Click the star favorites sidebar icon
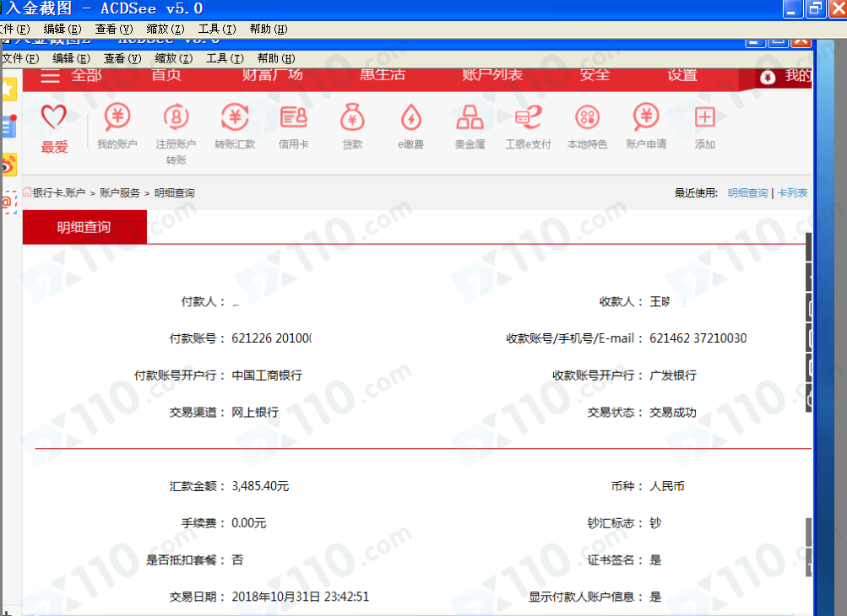Screen dimensions: 847x616 [x=8, y=89]
